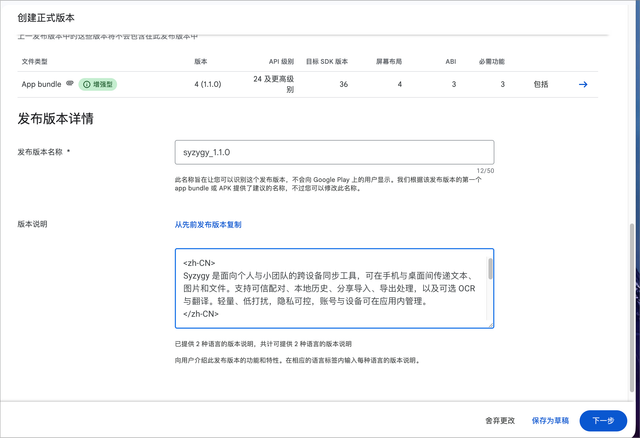This screenshot has width=640, height=438.
Task: Click 从先前发布版本复制 link
Action: pyautogui.click(x=208, y=225)
